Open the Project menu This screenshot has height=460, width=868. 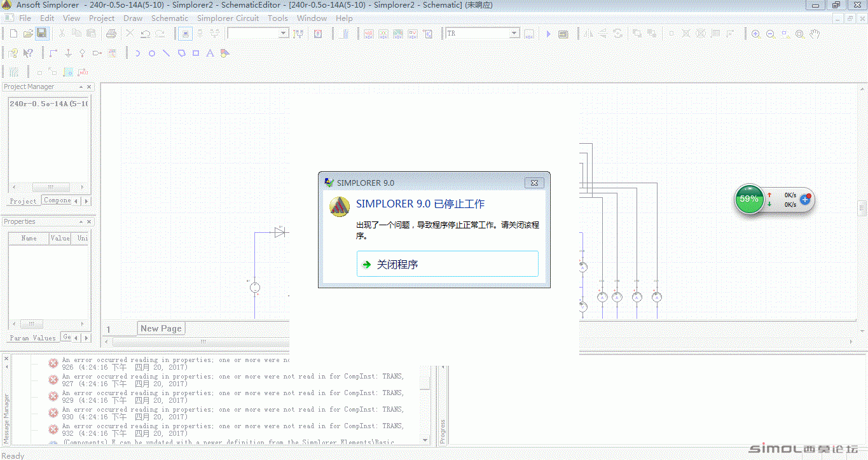click(102, 18)
